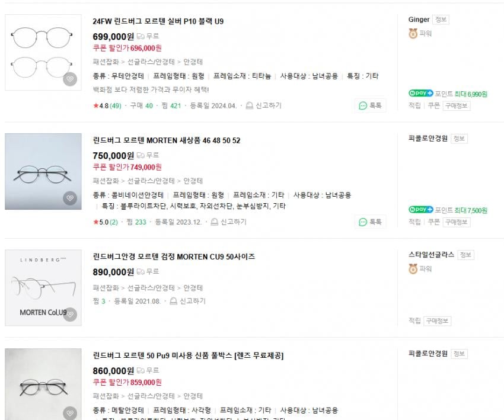Open 톡톡 chat for the 750,000원 listing

click(x=371, y=222)
